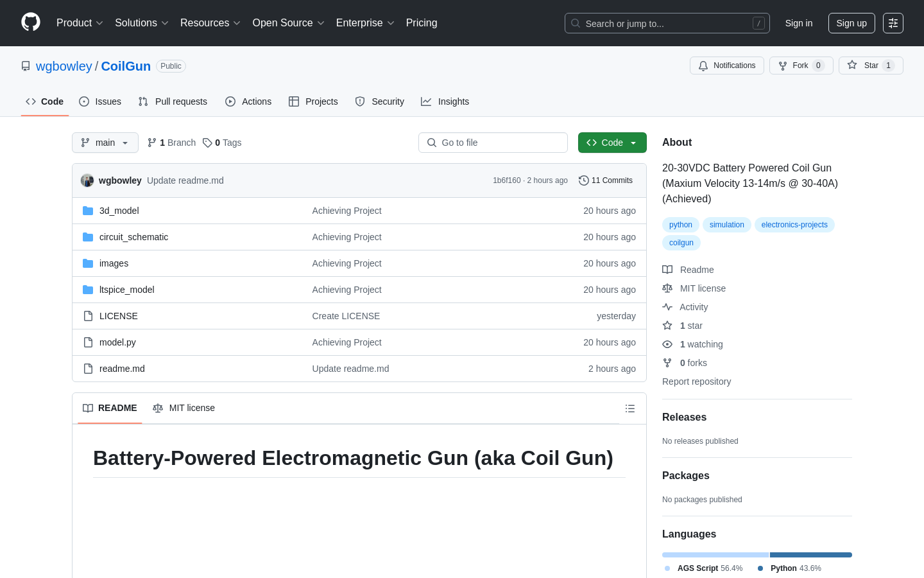Expand the Open Source menu
This screenshot has height=578, width=924.
(289, 23)
